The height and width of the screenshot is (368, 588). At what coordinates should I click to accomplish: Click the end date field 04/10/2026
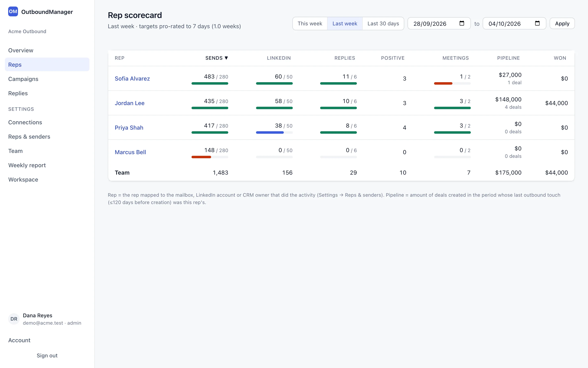pyautogui.click(x=514, y=24)
